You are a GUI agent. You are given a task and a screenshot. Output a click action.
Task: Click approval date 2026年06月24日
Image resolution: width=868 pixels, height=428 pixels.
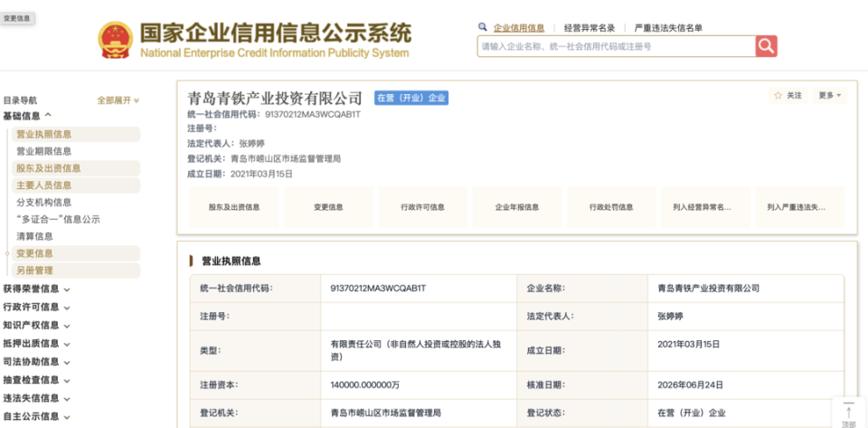point(690,385)
